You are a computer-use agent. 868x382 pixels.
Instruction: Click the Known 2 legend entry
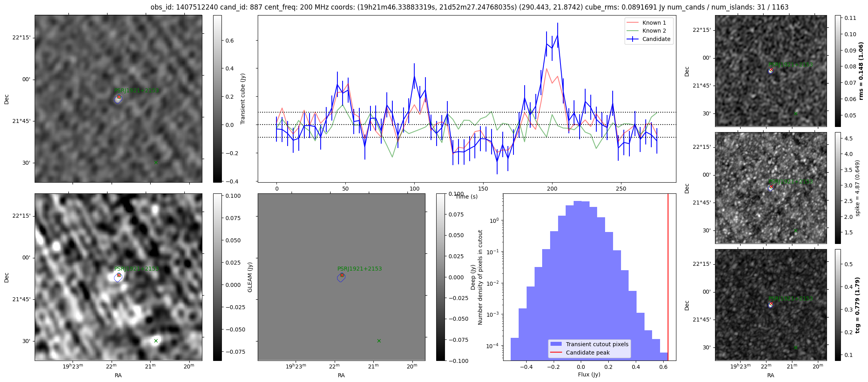pyautogui.click(x=654, y=31)
